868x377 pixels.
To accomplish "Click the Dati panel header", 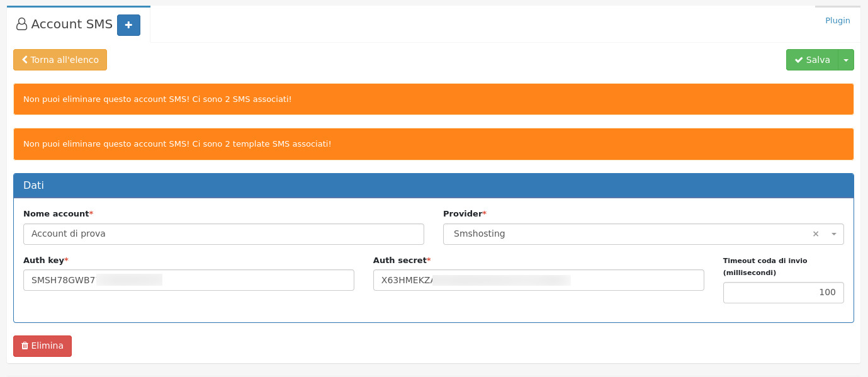I will click(x=433, y=186).
